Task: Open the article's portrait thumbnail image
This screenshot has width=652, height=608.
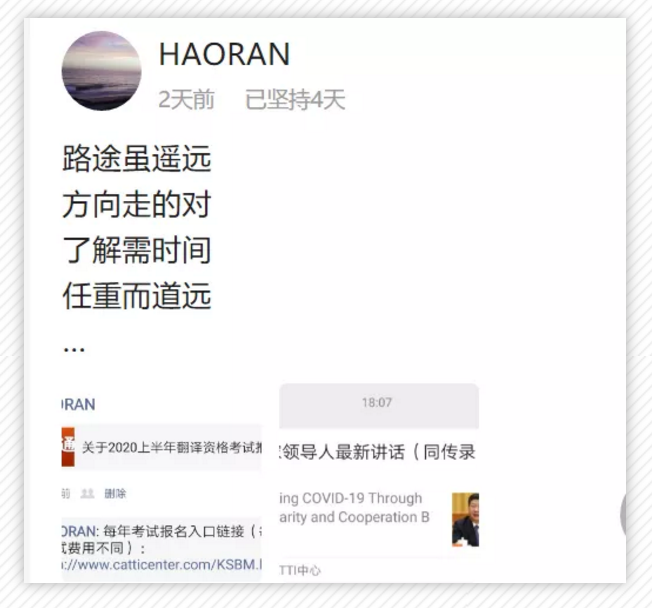Action: point(465,519)
